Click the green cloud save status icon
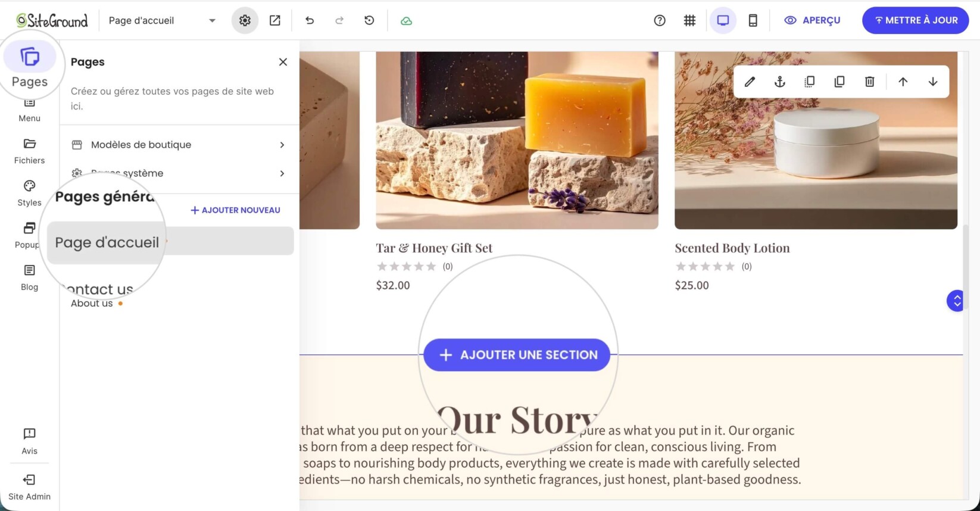Image resolution: width=980 pixels, height=511 pixels. 406,21
